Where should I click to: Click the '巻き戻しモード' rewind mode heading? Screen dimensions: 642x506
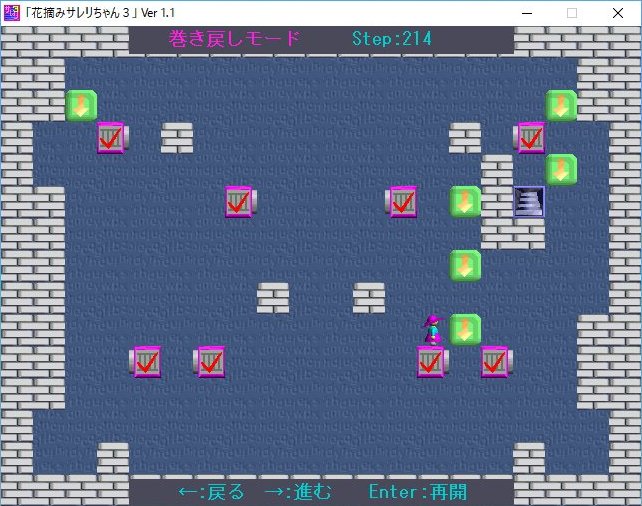point(234,39)
